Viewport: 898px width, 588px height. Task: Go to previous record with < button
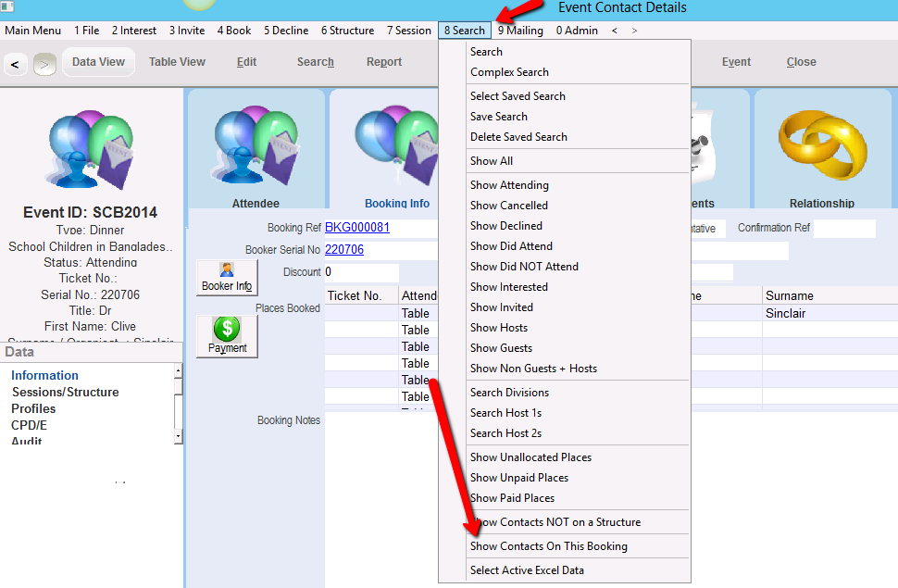point(15,64)
